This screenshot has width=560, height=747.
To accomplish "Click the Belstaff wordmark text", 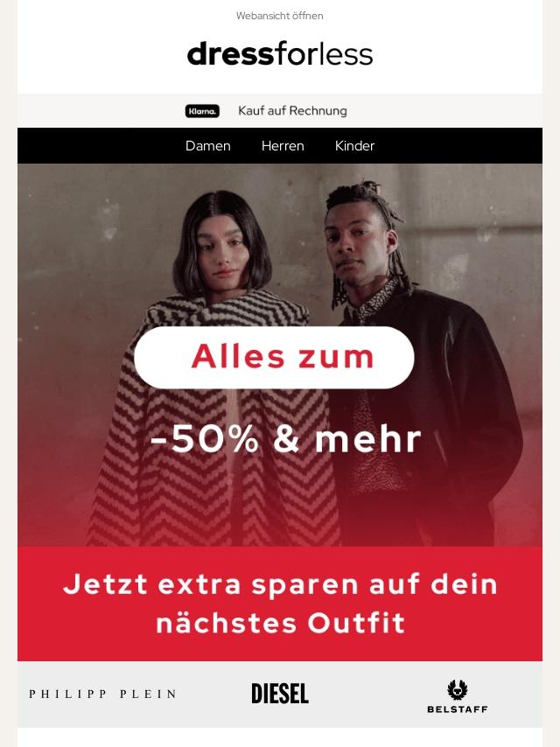I will tap(458, 709).
